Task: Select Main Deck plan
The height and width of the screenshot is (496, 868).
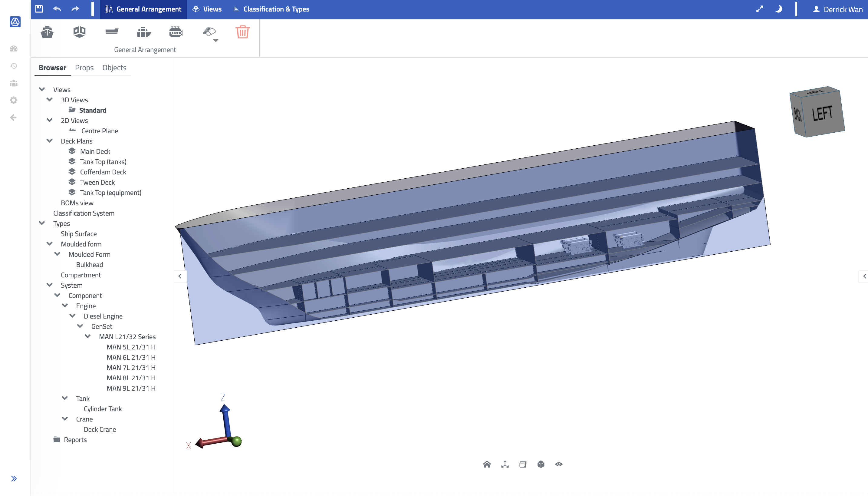Action: pos(95,151)
